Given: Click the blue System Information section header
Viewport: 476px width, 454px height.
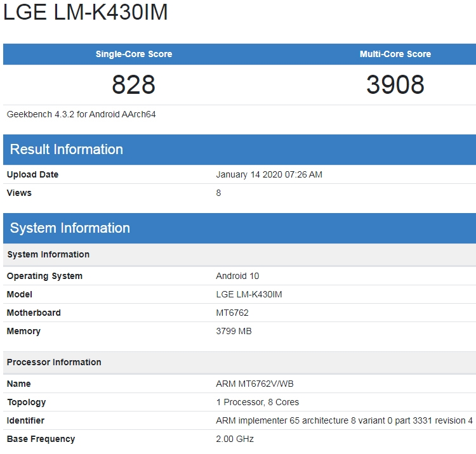Looking at the screenshot, I should [x=239, y=228].
